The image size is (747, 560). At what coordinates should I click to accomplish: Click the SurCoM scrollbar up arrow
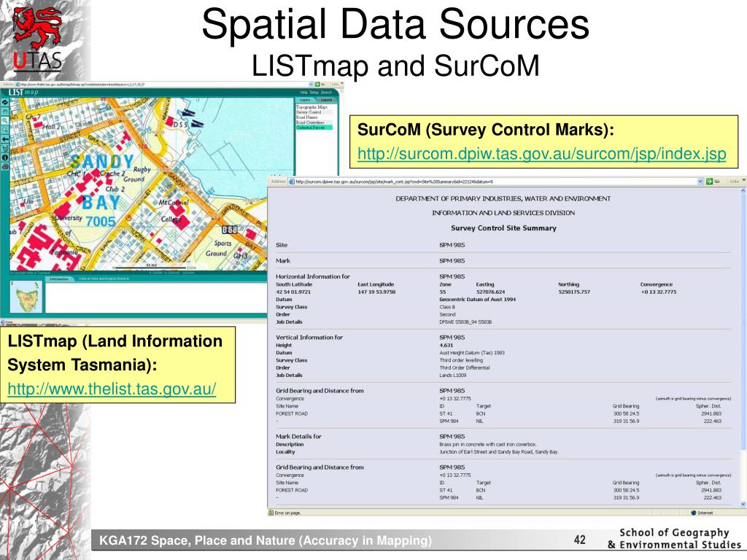[743, 191]
